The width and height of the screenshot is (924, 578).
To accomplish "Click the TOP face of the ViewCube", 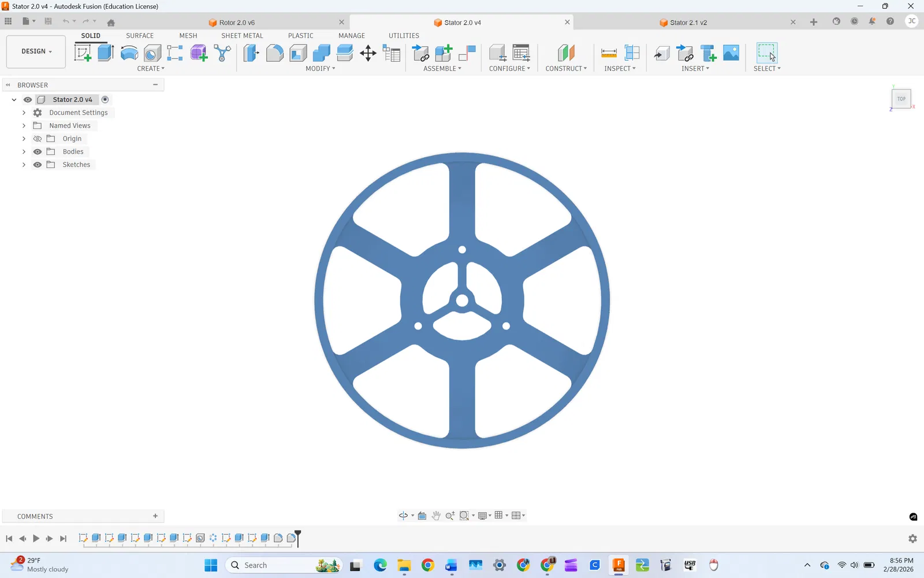I will [901, 99].
